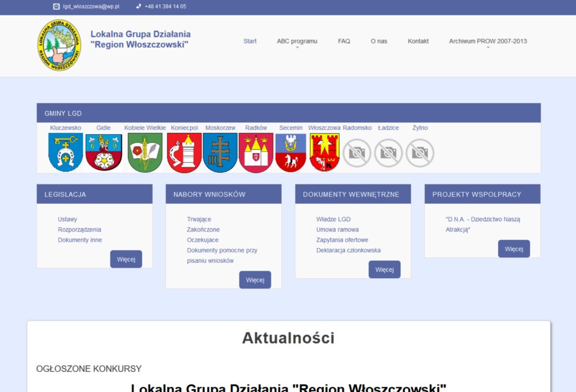Select the Radków castle coat of arms
The width and height of the screenshot is (576, 392).
(256, 153)
